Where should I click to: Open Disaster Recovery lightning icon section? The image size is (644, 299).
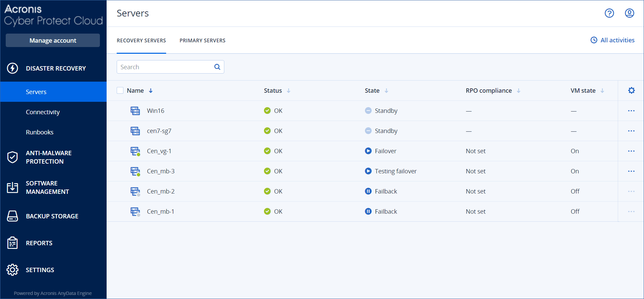pos(12,68)
